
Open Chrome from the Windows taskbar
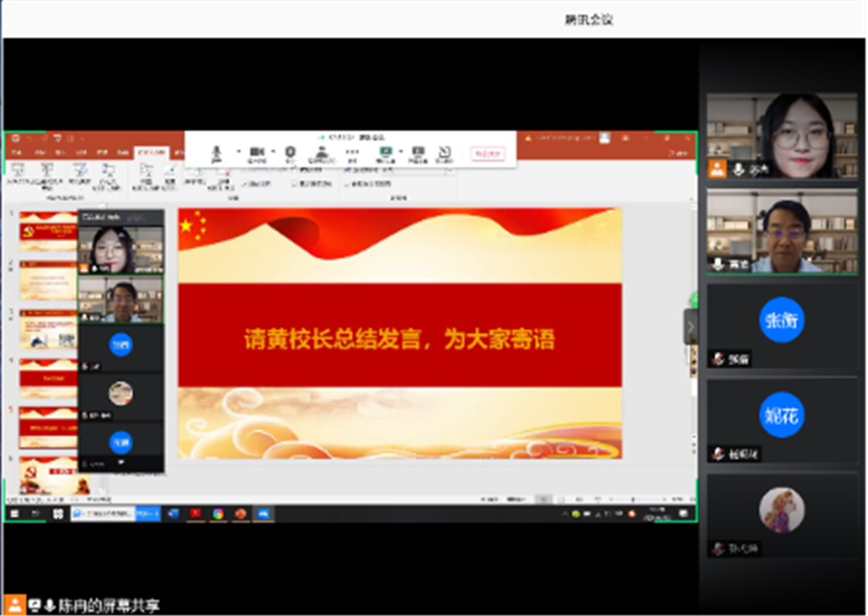coord(219,514)
